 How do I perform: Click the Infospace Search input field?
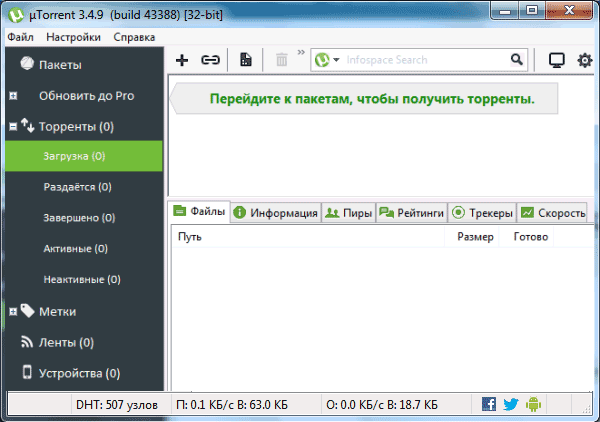(425, 61)
